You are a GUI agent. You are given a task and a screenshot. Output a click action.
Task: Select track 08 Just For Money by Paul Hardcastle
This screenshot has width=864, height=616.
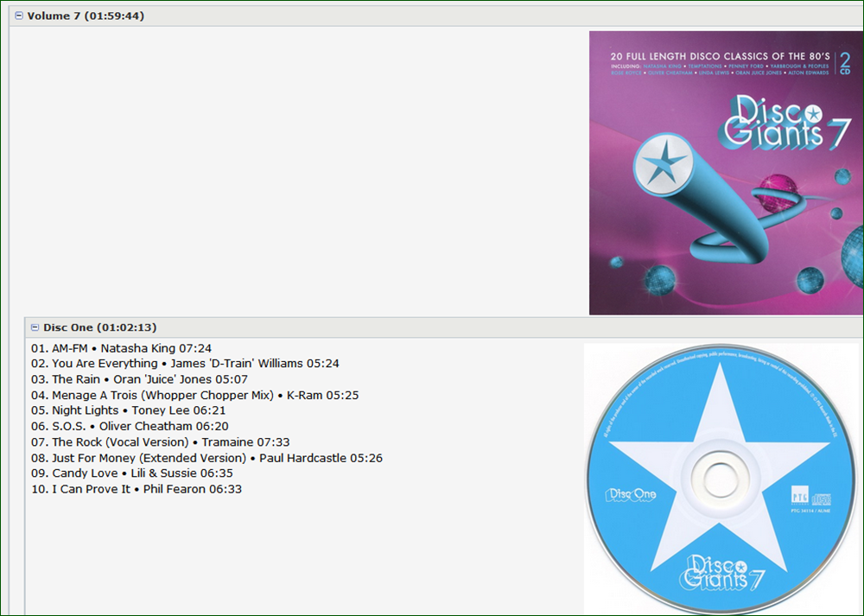point(206,458)
